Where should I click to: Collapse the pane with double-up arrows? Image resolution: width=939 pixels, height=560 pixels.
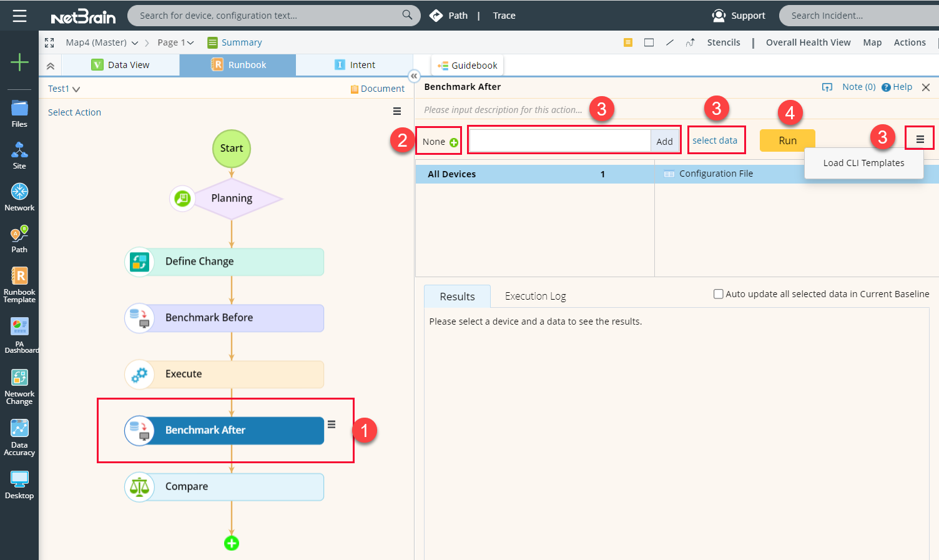(51, 66)
